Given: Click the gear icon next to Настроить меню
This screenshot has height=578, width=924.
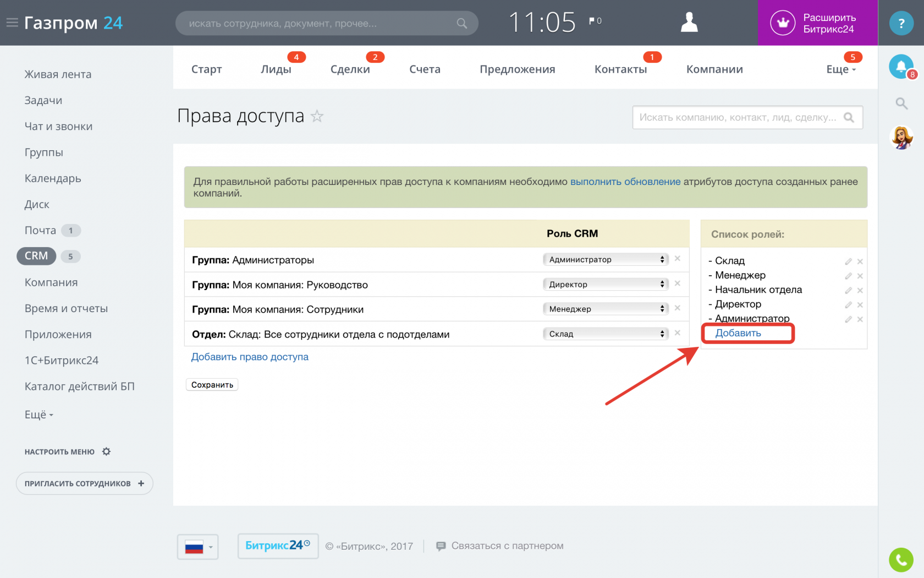Looking at the screenshot, I should point(106,451).
